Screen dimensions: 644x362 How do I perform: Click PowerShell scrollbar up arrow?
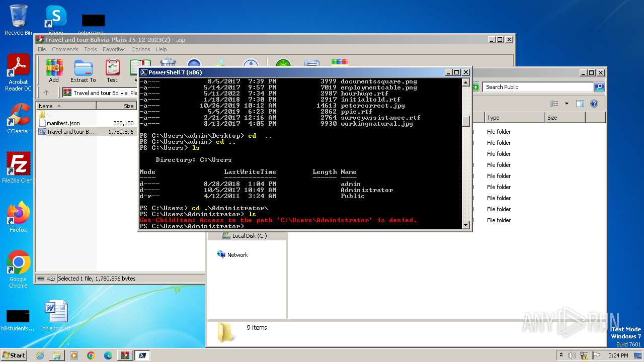[x=466, y=82]
